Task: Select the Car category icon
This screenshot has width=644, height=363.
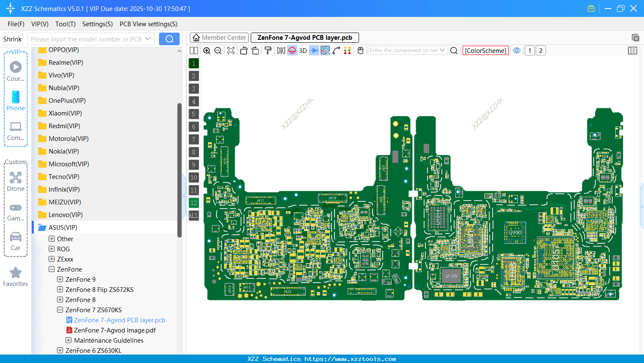Action: pyautogui.click(x=16, y=241)
